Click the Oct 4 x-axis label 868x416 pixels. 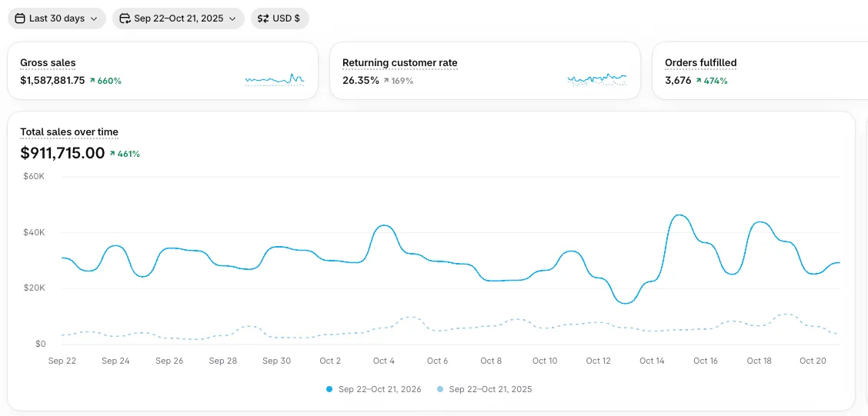click(x=384, y=361)
